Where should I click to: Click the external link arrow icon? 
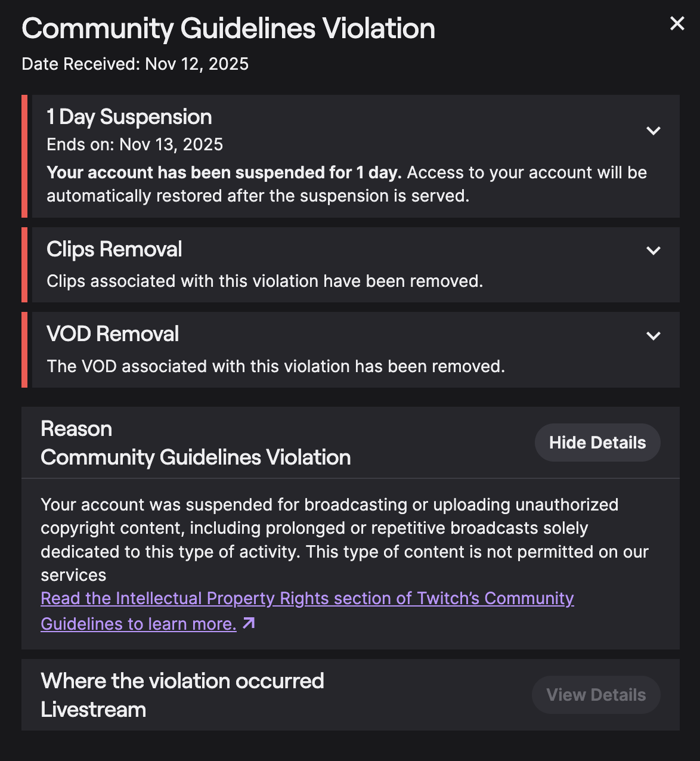249,624
